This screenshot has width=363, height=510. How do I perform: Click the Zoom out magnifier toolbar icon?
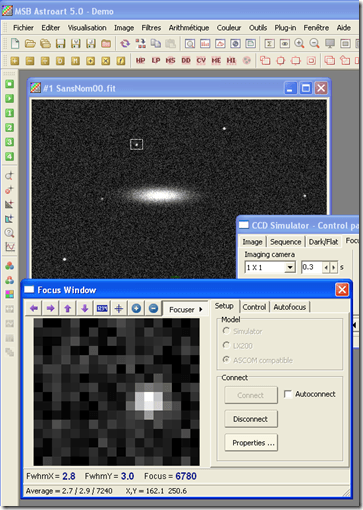[x=314, y=43]
